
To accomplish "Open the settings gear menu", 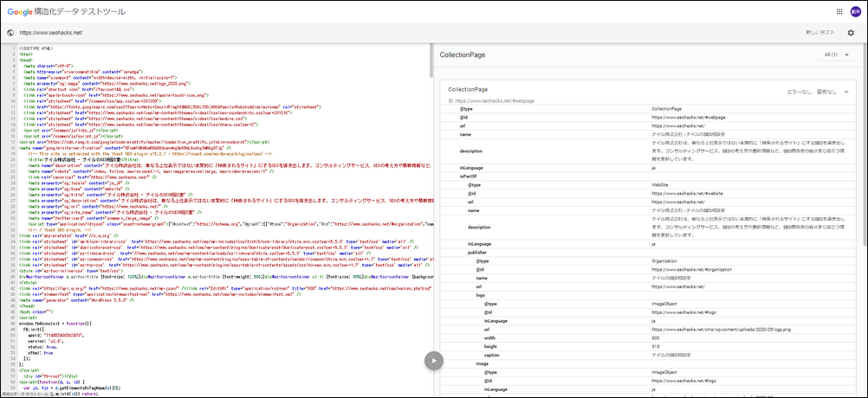I will pos(851,33).
